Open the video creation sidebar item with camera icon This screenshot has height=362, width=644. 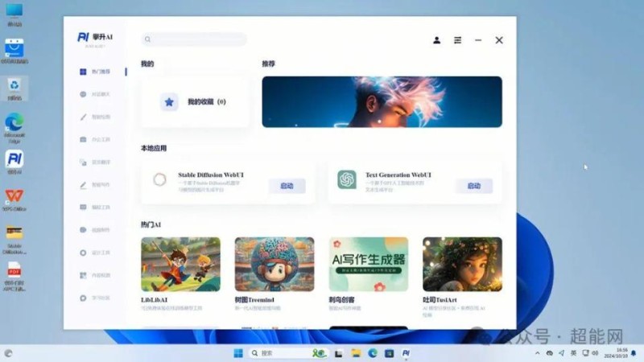pyautogui.click(x=95, y=230)
